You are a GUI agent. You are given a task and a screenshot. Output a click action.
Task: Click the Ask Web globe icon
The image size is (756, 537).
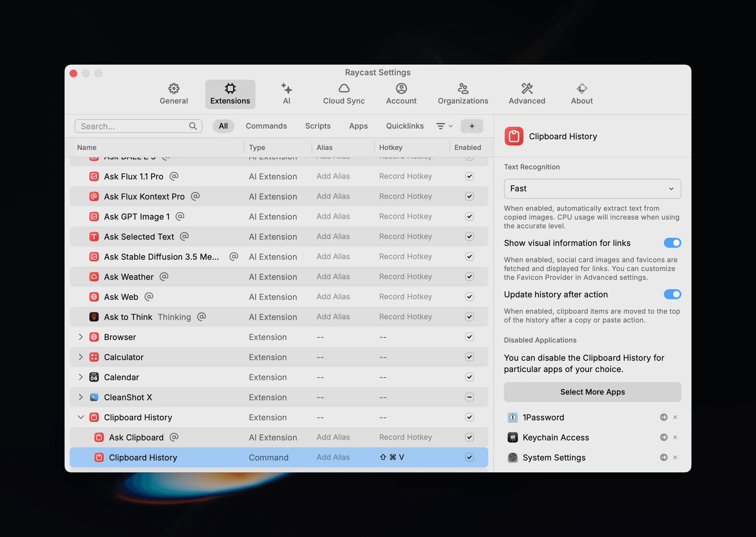94,297
